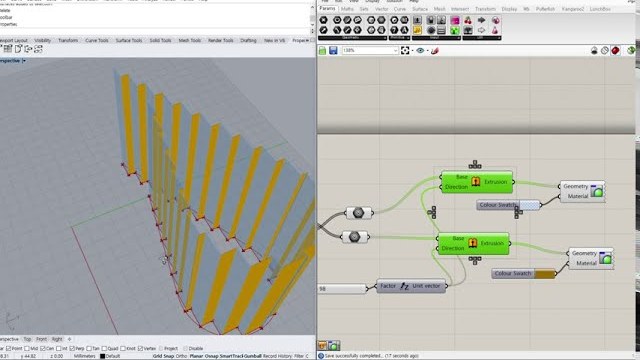Zoom extents icon on Grasshopper canvas toolbar
This screenshot has width=640, height=360.
click(405, 50)
